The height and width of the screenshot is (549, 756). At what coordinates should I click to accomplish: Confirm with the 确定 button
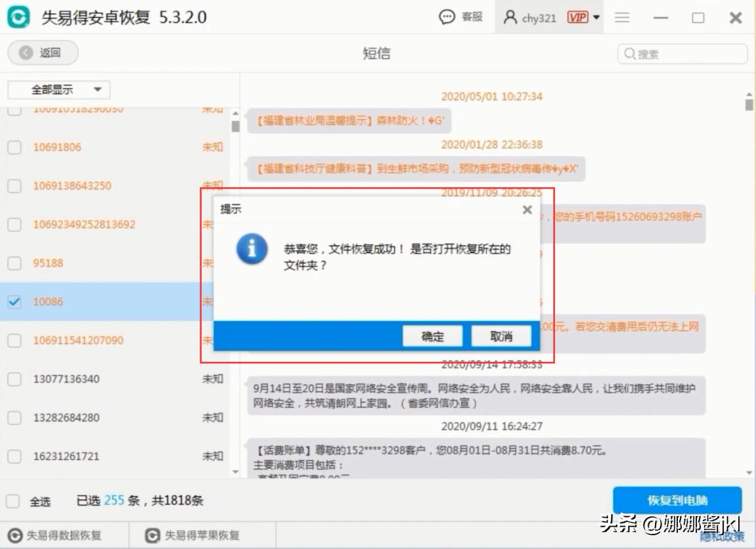[432, 336]
